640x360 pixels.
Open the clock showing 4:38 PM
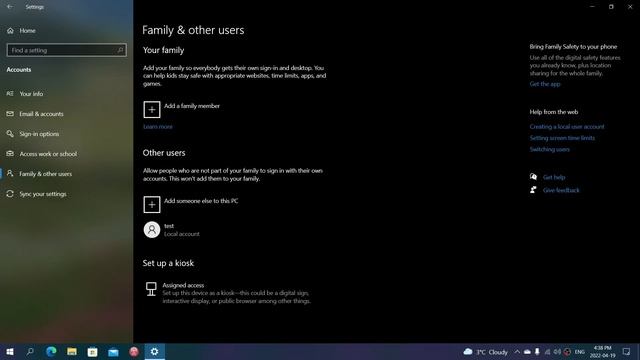coord(602,351)
